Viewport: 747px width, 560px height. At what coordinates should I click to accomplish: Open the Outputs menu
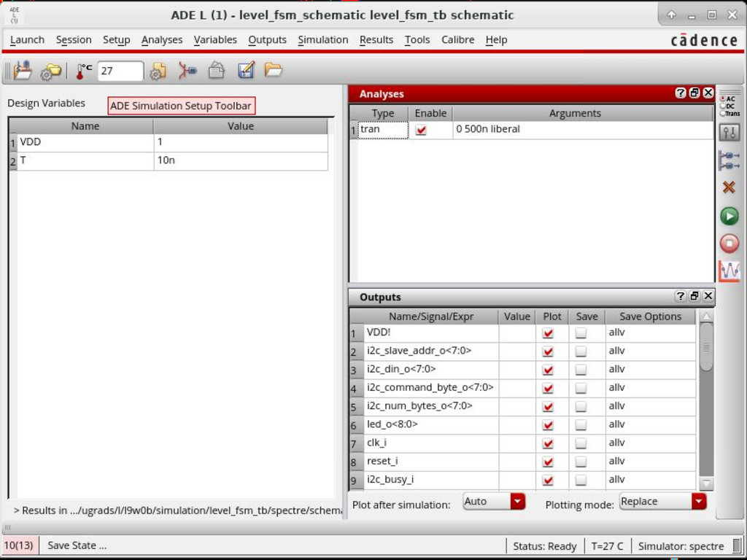point(267,40)
